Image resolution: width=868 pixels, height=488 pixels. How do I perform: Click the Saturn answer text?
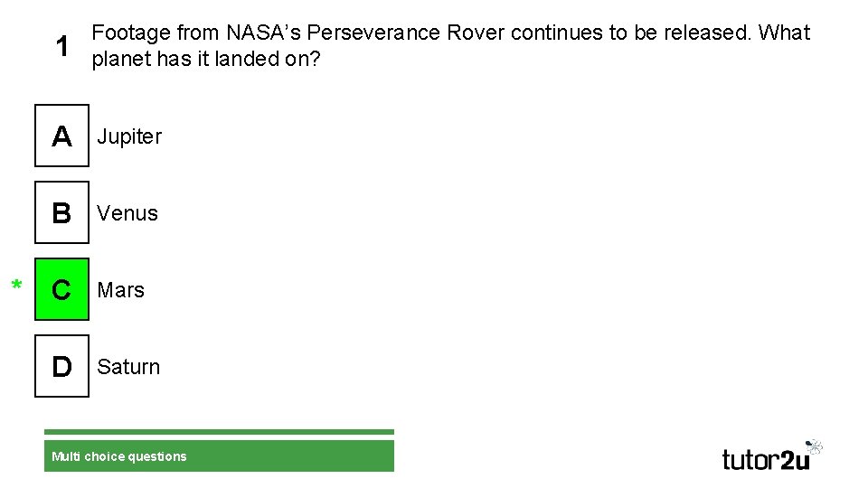tap(128, 367)
